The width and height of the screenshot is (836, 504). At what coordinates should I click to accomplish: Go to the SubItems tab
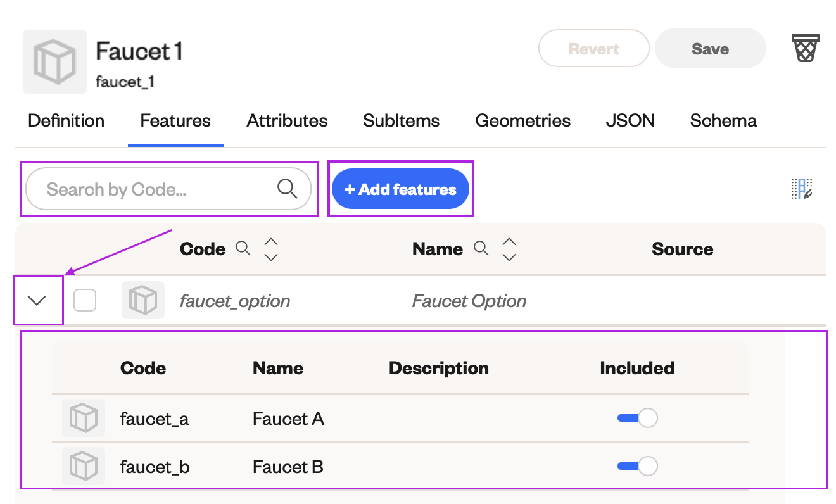(402, 121)
